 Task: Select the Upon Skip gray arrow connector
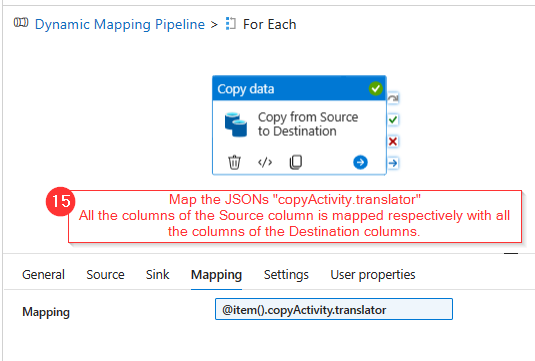pos(393,98)
